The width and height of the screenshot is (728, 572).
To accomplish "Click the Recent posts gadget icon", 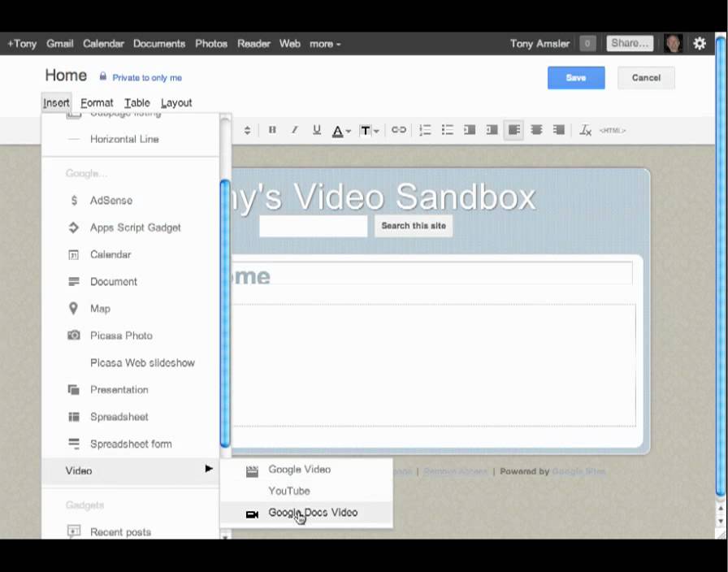I will pos(73,531).
